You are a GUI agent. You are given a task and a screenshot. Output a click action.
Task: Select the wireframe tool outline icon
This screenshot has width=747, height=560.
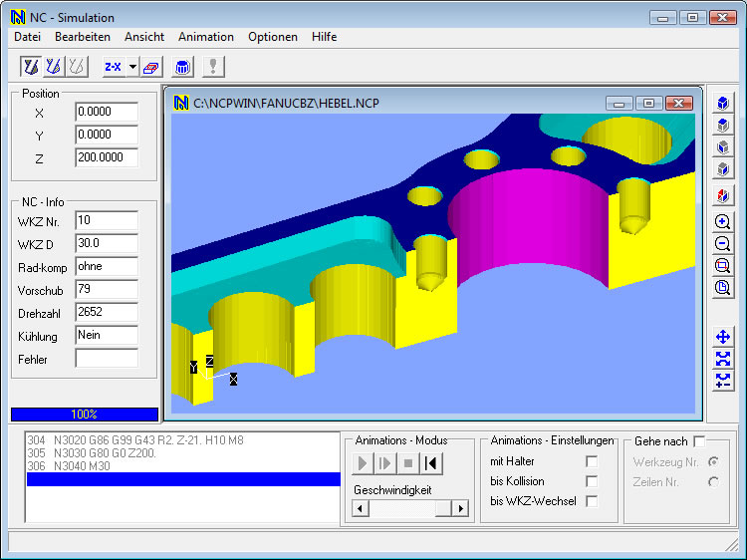click(x=77, y=67)
